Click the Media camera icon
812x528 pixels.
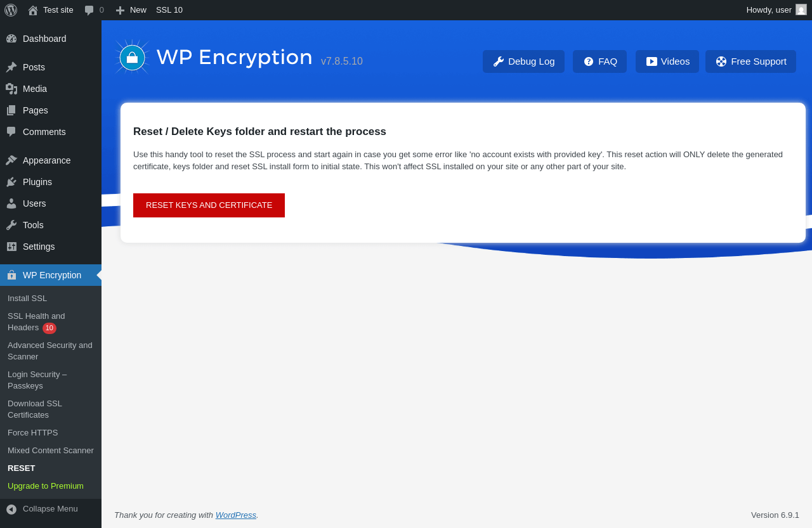pyautogui.click(x=11, y=89)
